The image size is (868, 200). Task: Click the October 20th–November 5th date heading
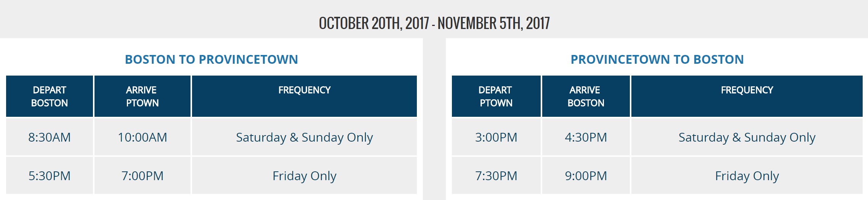point(434,23)
